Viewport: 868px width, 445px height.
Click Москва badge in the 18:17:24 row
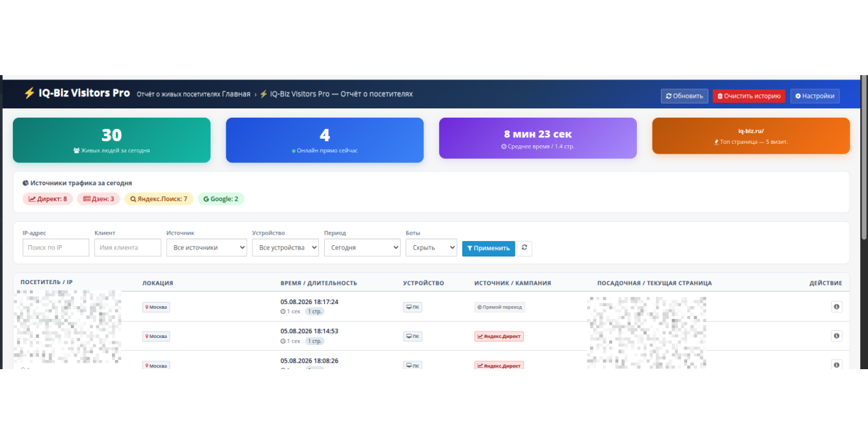(x=156, y=308)
